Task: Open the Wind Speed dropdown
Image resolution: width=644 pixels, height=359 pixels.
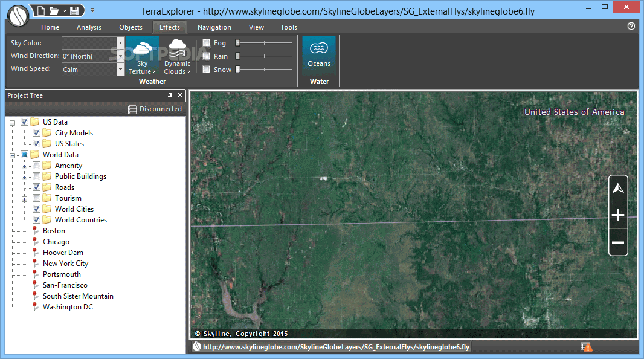Action: (120, 70)
